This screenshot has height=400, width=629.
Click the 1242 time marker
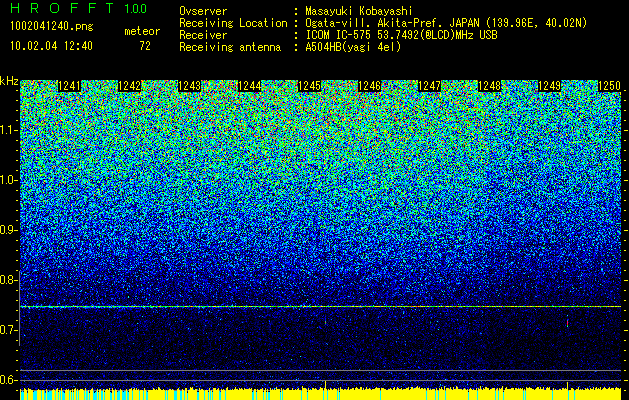point(130,86)
